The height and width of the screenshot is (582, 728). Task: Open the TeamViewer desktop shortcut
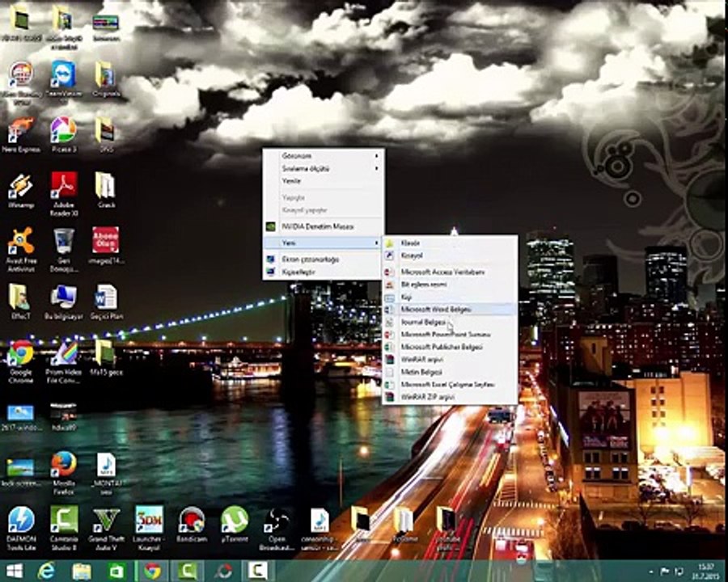(x=63, y=74)
